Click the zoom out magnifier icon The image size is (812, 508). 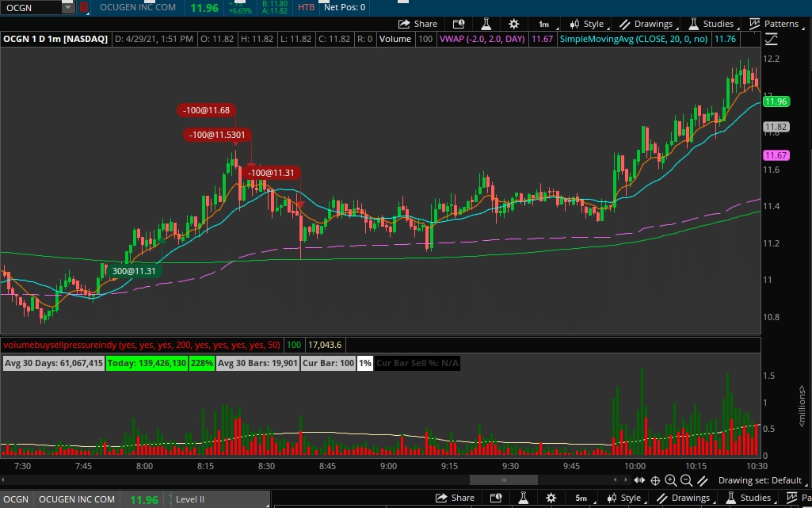(x=687, y=480)
